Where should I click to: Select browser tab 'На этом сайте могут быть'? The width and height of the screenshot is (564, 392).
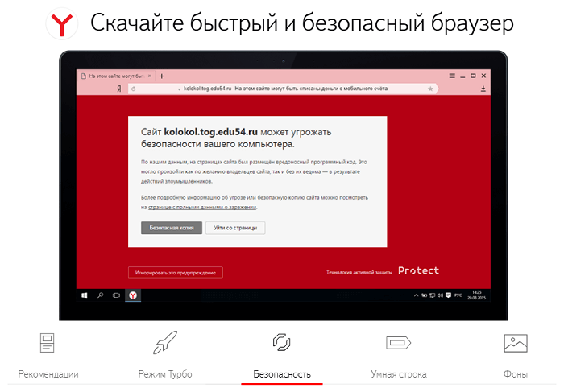[x=116, y=76]
